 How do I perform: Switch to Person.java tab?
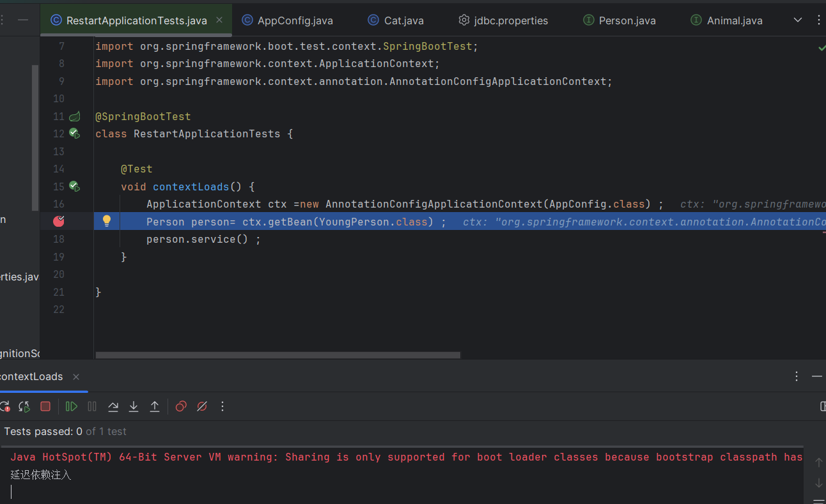[x=619, y=20]
